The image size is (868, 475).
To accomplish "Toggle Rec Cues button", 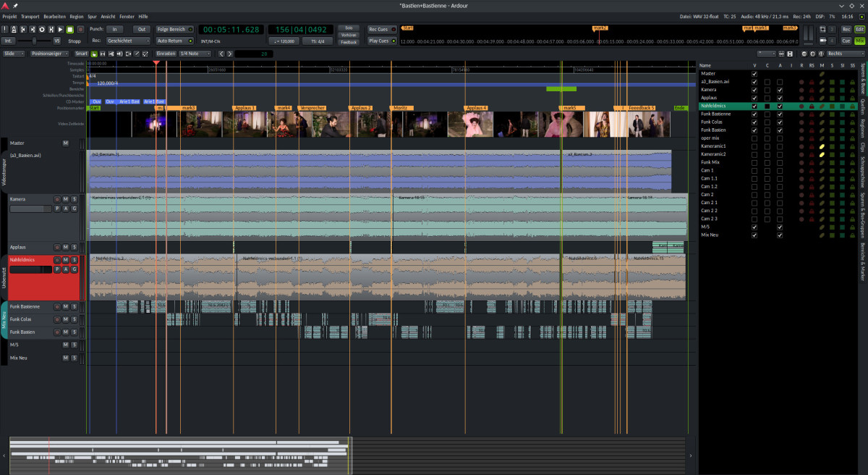I will [383, 29].
